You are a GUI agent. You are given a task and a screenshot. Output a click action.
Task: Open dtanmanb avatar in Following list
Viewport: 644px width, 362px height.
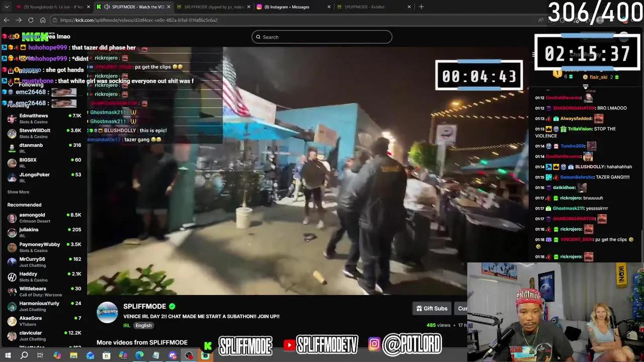tap(12, 148)
